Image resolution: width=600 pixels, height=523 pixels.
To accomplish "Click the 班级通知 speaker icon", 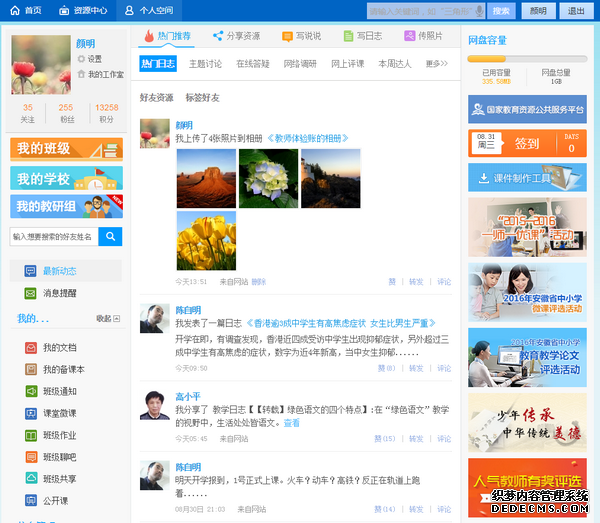I will point(31,391).
